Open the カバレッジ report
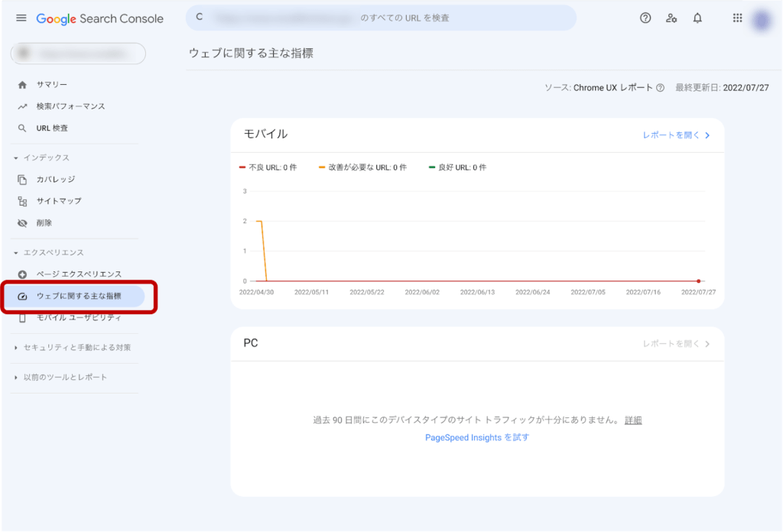The height and width of the screenshot is (532, 783). click(56, 180)
